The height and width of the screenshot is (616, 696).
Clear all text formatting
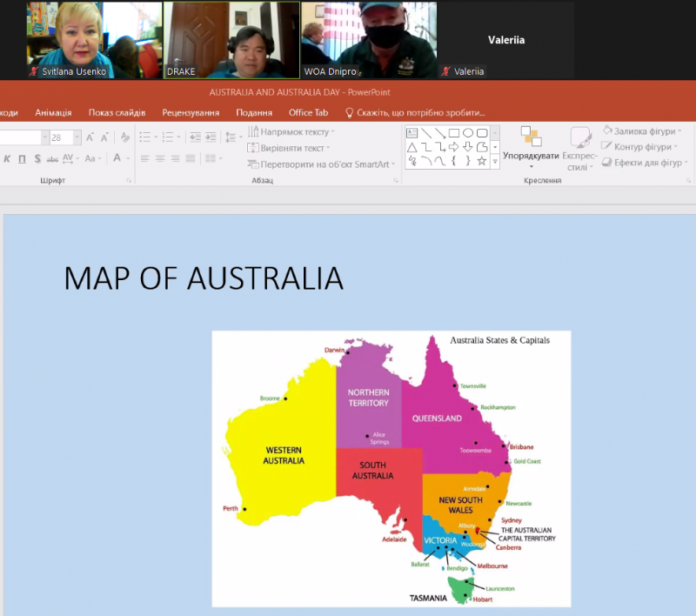click(125, 137)
